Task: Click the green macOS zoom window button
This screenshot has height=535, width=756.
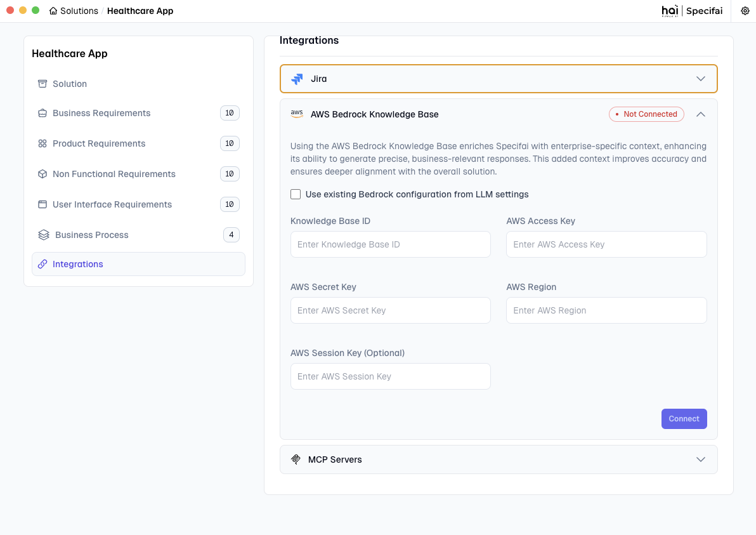Action: (x=35, y=10)
